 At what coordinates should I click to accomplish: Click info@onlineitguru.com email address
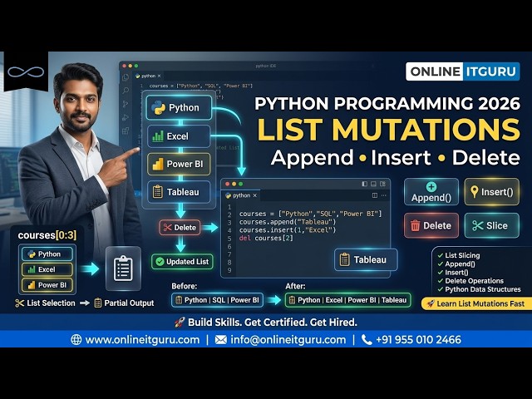[x=288, y=340]
